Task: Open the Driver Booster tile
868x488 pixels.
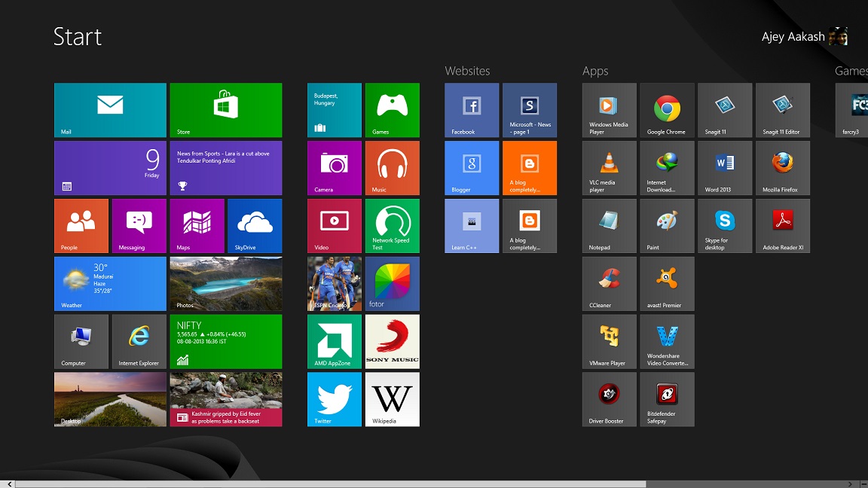Action: pos(610,399)
